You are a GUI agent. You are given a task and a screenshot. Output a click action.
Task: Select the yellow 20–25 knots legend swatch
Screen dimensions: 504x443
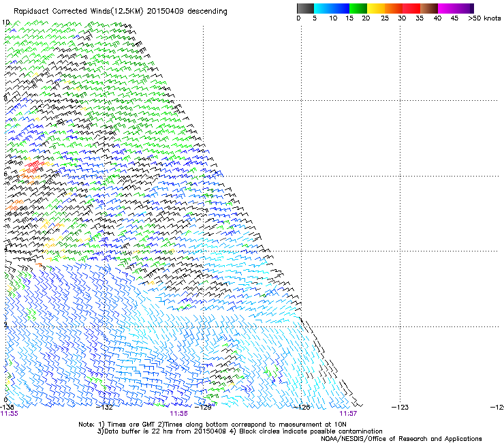(376, 8)
